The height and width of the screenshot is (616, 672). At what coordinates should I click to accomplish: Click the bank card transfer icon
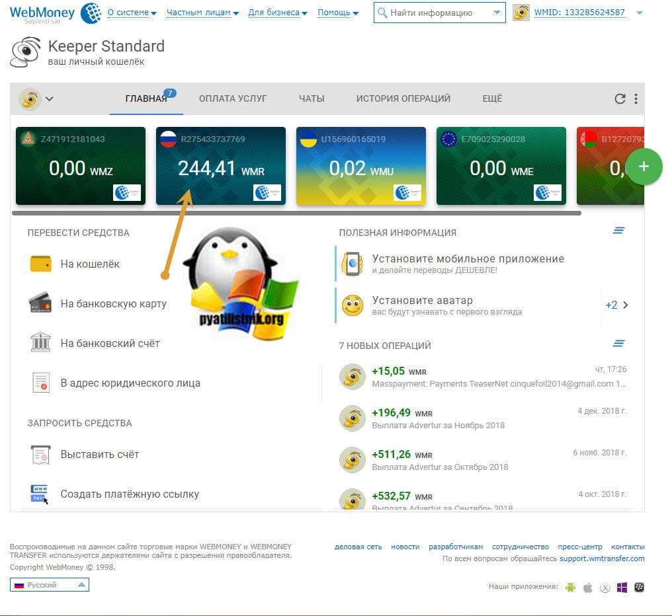coord(40,303)
